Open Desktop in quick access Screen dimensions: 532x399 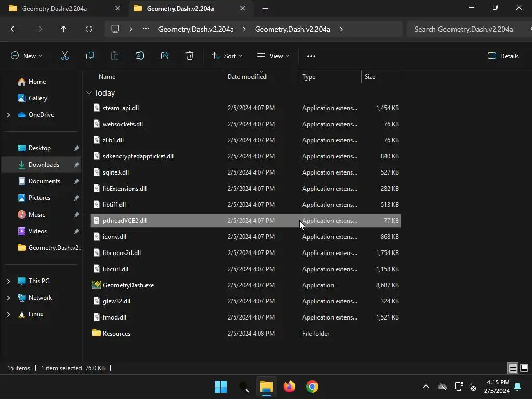39,148
